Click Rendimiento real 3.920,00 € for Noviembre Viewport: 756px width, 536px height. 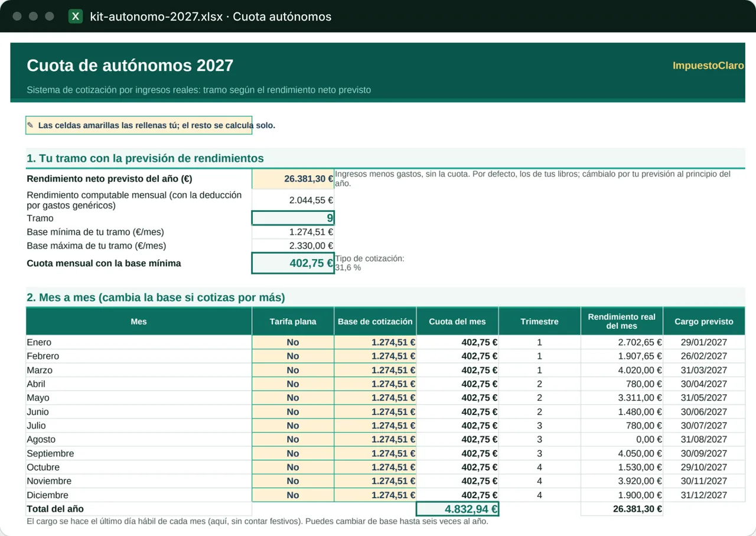point(621,481)
